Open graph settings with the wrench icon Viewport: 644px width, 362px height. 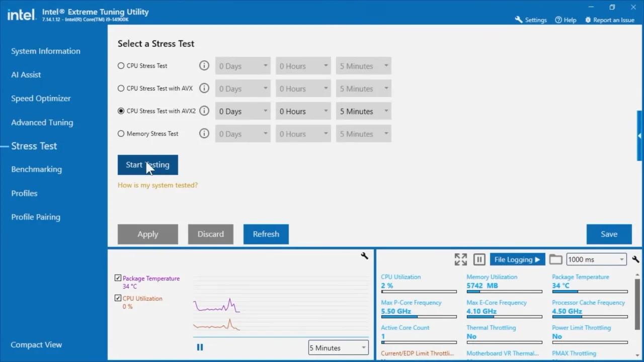pos(364,256)
